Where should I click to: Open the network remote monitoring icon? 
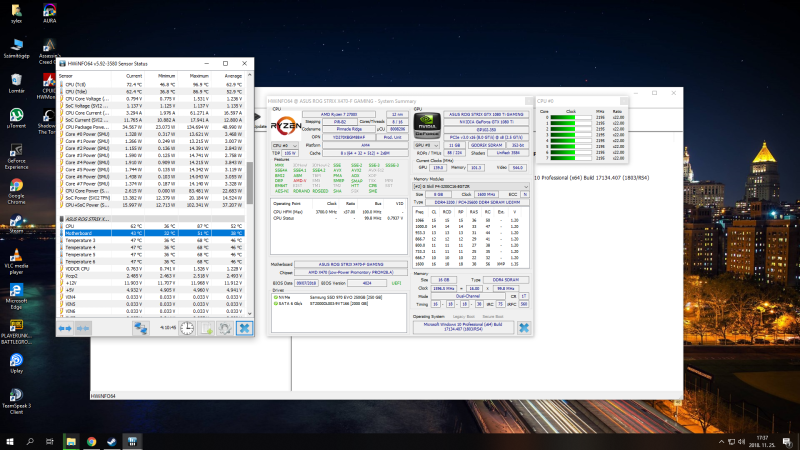(141, 327)
